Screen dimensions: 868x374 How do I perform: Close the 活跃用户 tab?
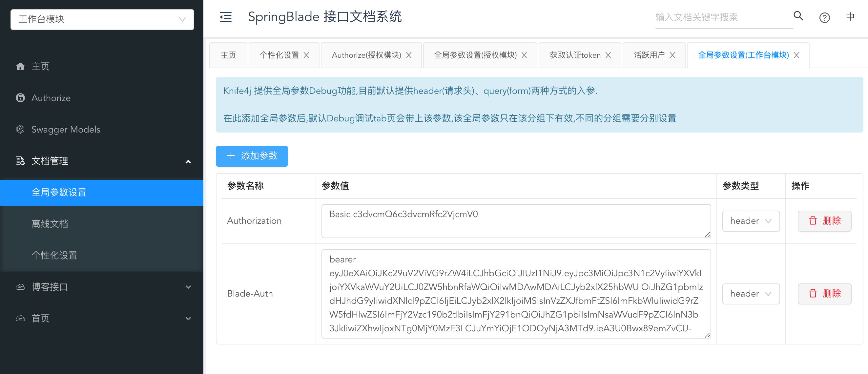[672, 55]
